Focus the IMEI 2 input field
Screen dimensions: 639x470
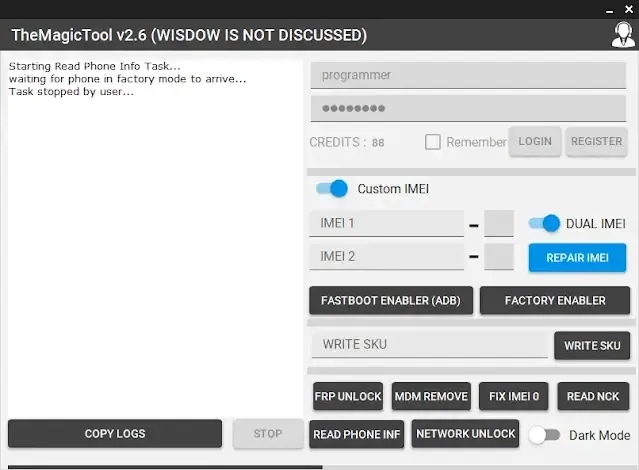(386, 257)
